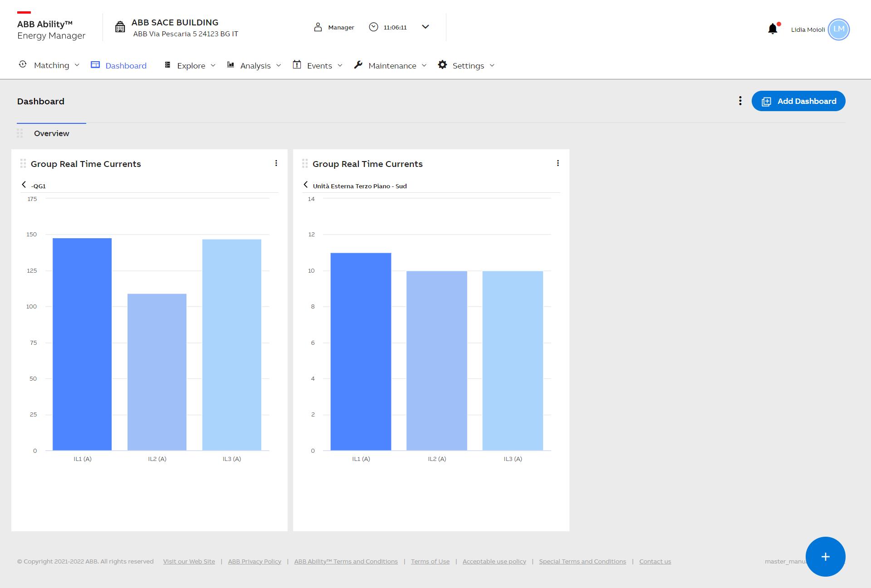Click the IL2 bar in -QG1 chart
Image resolution: width=871 pixels, height=588 pixels.
pyautogui.click(x=157, y=372)
